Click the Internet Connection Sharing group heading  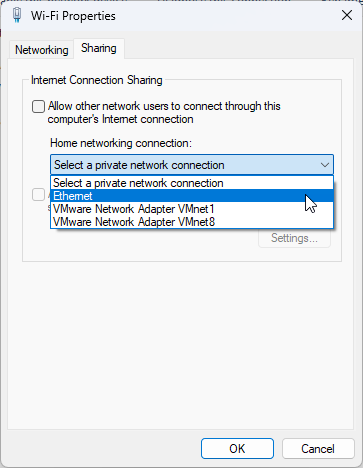tap(97, 80)
